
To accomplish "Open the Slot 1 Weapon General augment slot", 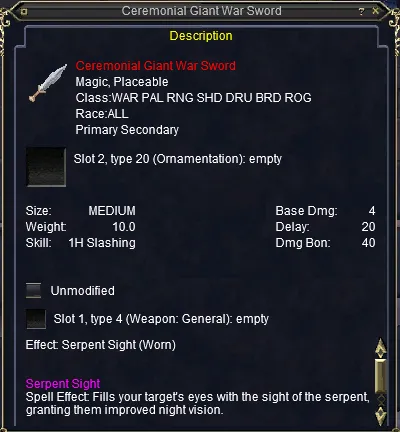I will pos(36,319).
